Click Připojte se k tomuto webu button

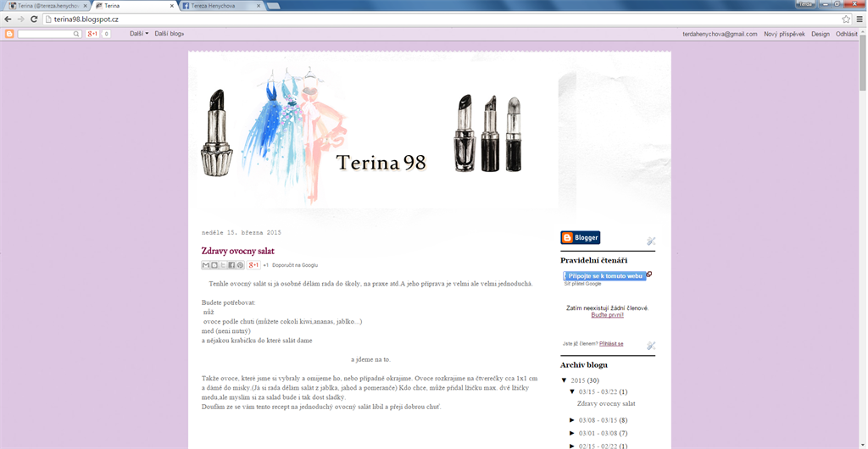605,275
